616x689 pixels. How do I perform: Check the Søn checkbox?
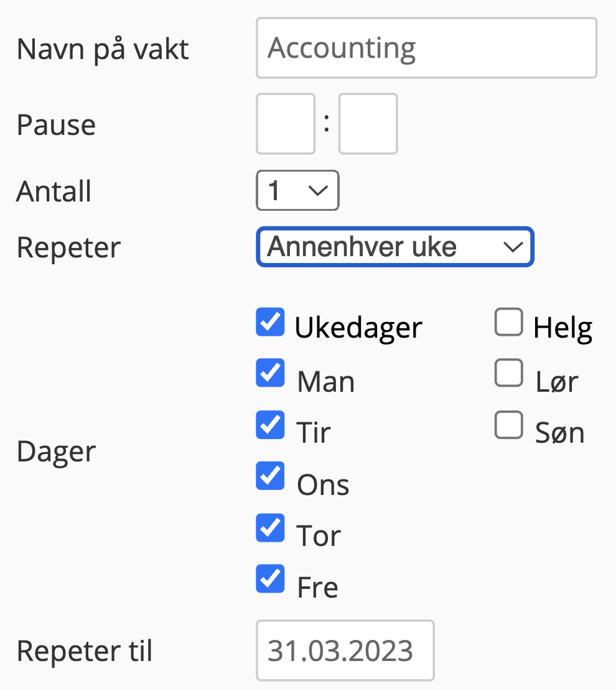pos(509,425)
